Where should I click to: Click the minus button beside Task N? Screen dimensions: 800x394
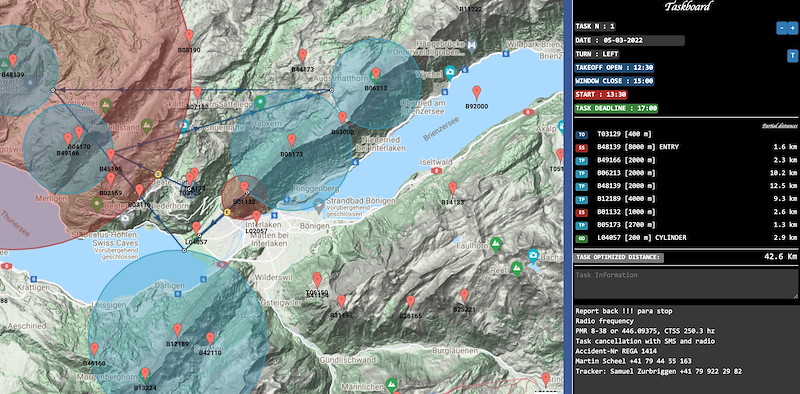click(781, 29)
